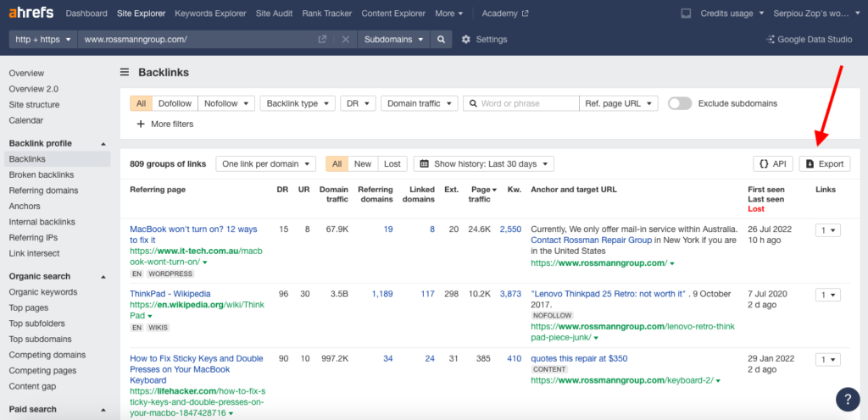Click 2,550 keywords value
Screen dimensions: 868x420
click(x=510, y=229)
